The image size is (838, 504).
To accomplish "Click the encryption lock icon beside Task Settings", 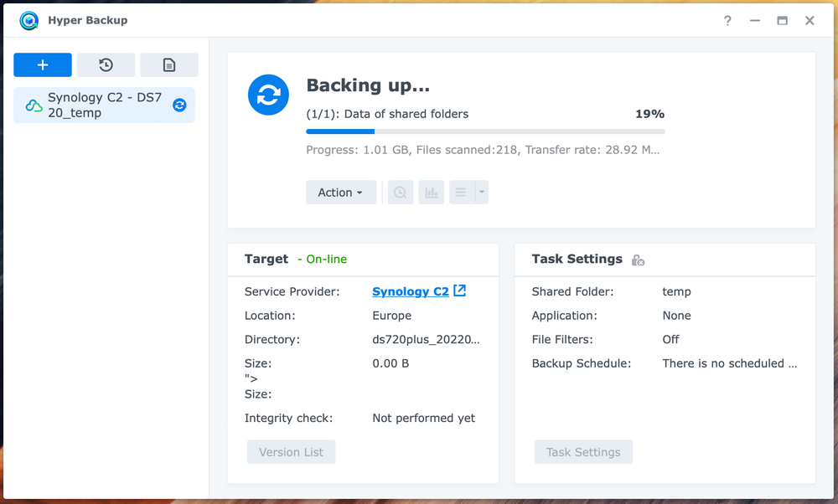I will coord(638,260).
